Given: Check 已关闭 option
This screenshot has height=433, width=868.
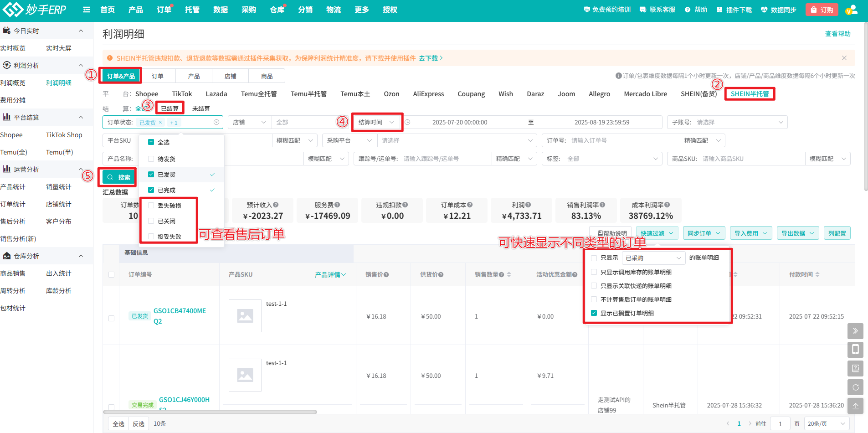Looking at the screenshot, I should pos(151,221).
